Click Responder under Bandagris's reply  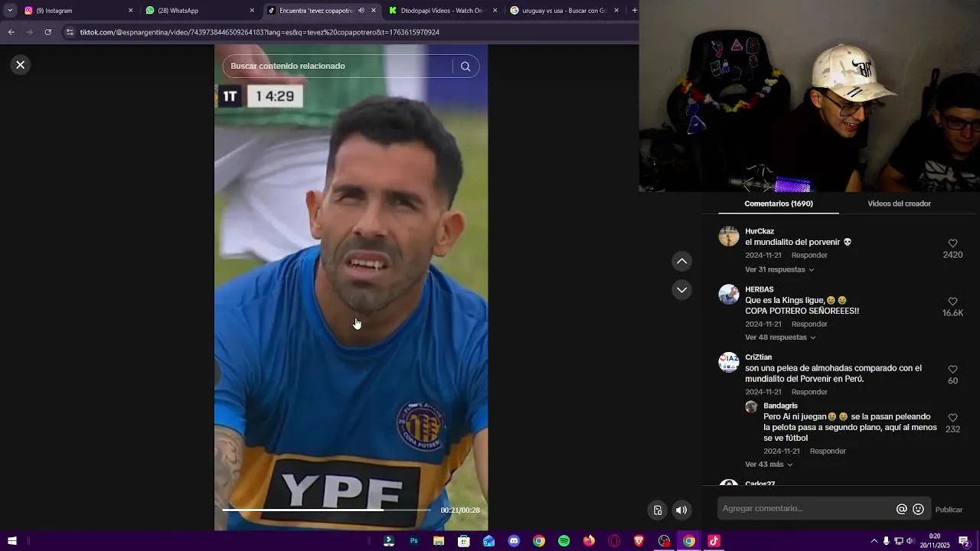click(828, 452)
